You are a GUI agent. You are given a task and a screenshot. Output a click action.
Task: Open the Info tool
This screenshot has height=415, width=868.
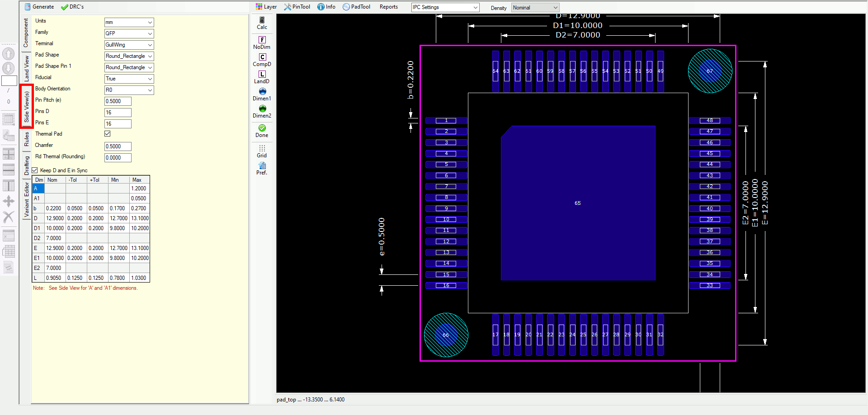(326, 7)
